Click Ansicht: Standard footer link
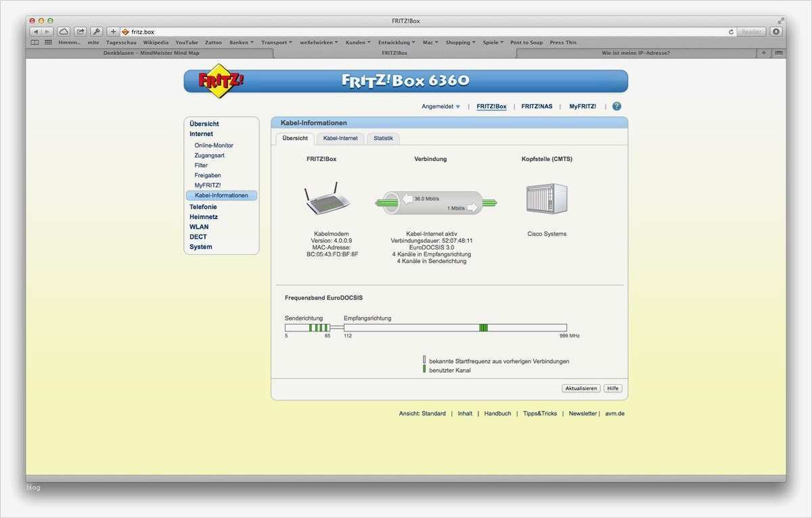Image resolution: width=812 pixels, height=518 pixels. [422, 413]
